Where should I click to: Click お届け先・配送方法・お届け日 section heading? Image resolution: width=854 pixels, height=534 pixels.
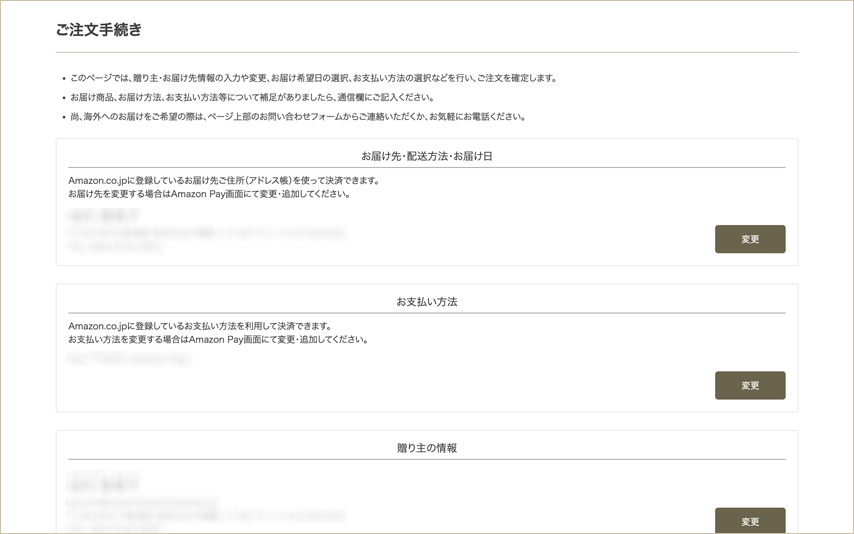pyautogui.click(x=427, y=156)
